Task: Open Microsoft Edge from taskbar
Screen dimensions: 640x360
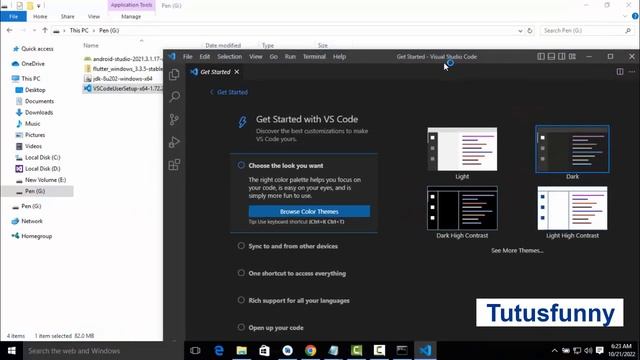Action: (x=219, y=351)
